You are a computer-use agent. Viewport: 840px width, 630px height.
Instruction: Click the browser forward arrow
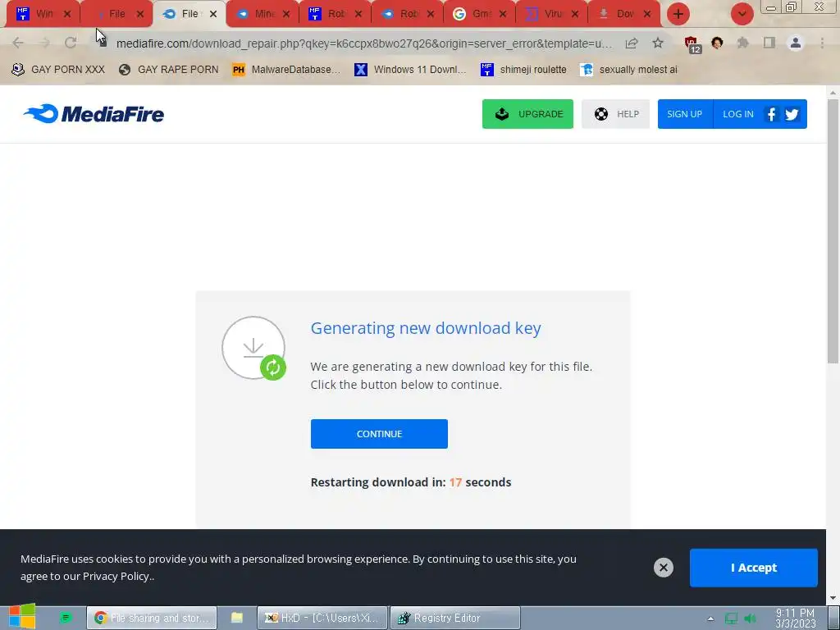tap(44, 43)
